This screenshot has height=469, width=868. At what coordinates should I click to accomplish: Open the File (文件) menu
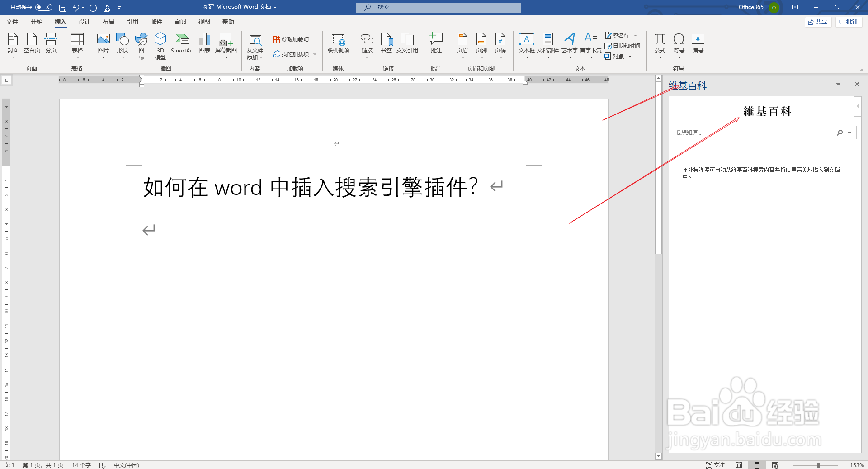(x=12, y=22)
